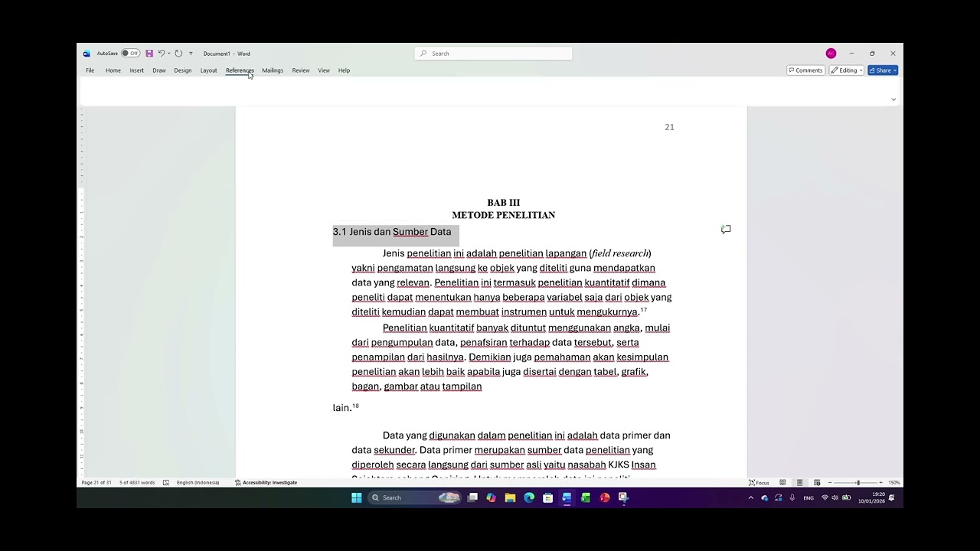Screen dimensions: 980x551
Task: Toggle the AutoSave switch
Action: 130,54
